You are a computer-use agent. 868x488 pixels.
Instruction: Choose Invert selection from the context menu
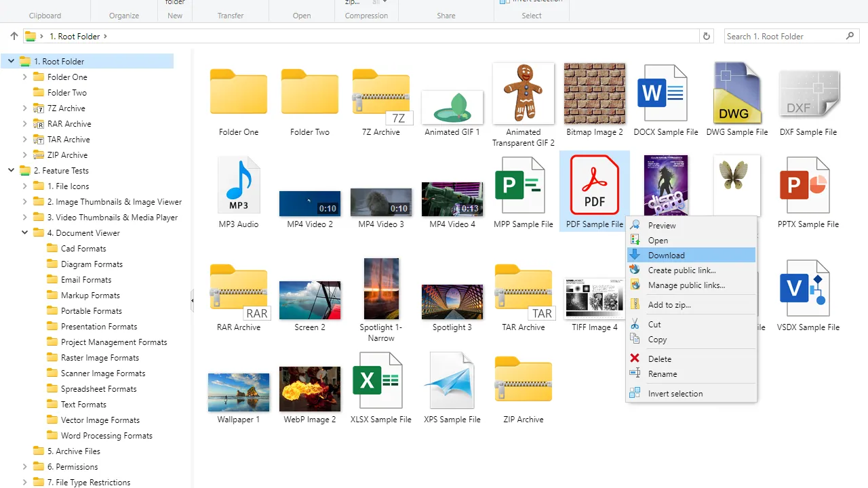[x=691, y=393]
